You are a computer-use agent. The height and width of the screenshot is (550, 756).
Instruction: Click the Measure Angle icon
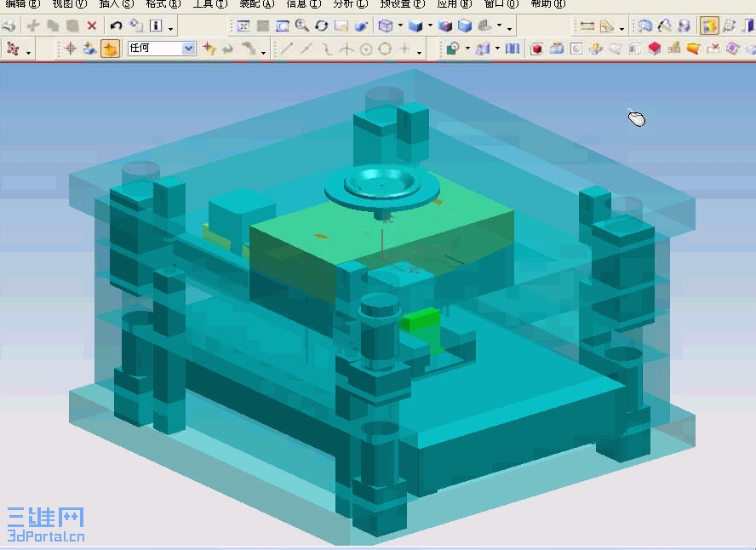click(x=606, y=26)
